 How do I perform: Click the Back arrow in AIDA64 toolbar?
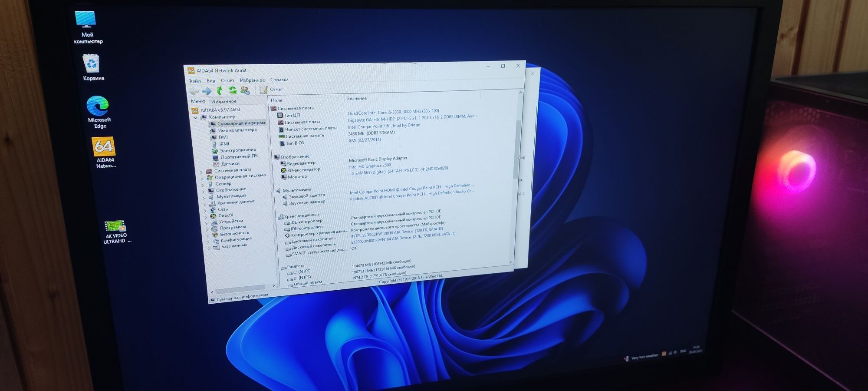tap(194, 91)
